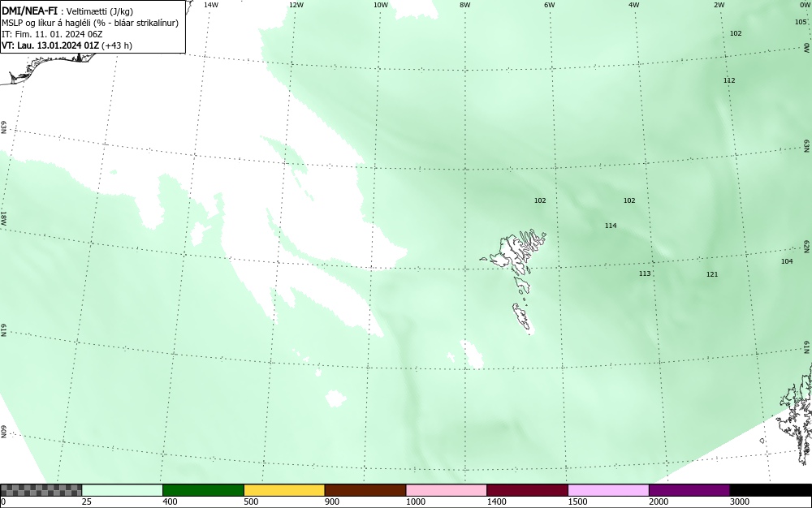Click the "112" map value
This screenshot has width=812, height=508.
(729, 80)
